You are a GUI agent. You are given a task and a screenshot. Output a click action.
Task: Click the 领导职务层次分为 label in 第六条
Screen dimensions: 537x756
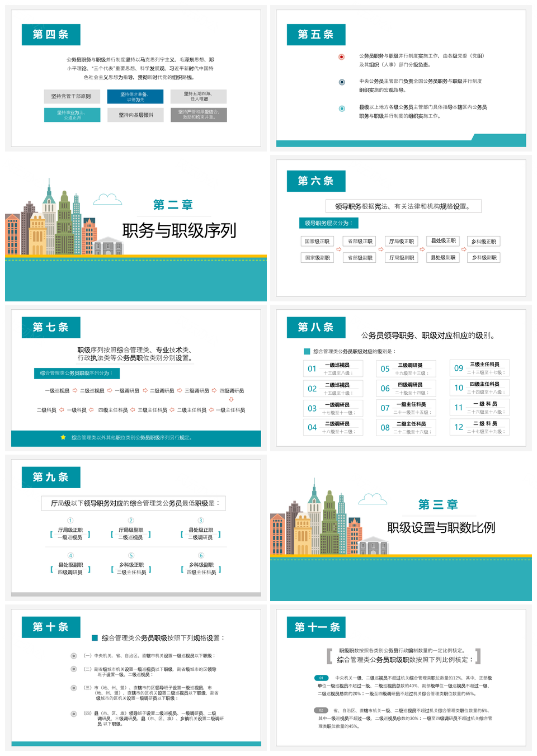(x=328, y=223)
